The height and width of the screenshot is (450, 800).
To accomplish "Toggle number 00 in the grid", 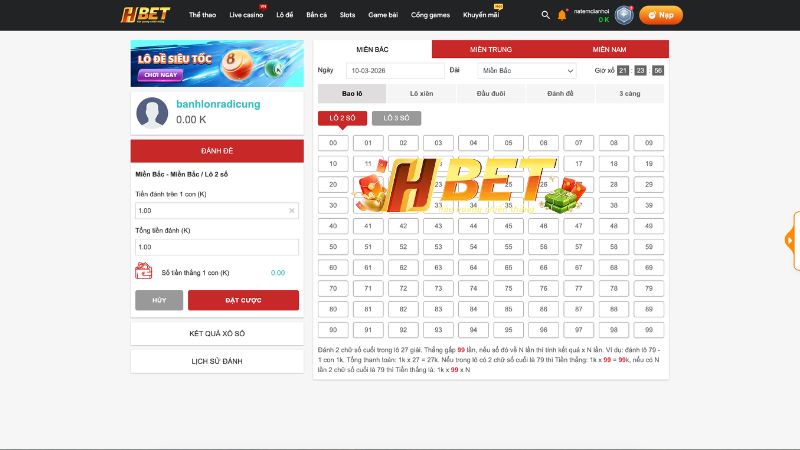I will 333,143.
